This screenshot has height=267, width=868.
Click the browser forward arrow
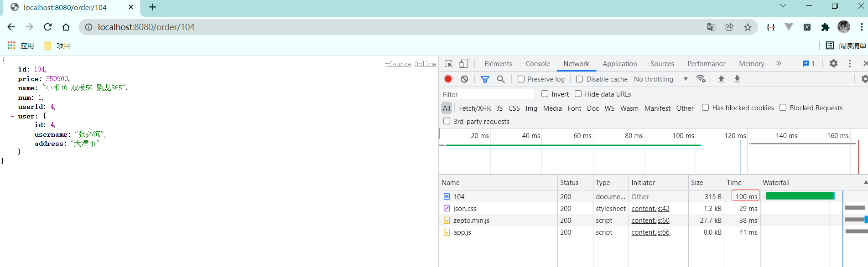pyautogui.click(x=30, y=27)
